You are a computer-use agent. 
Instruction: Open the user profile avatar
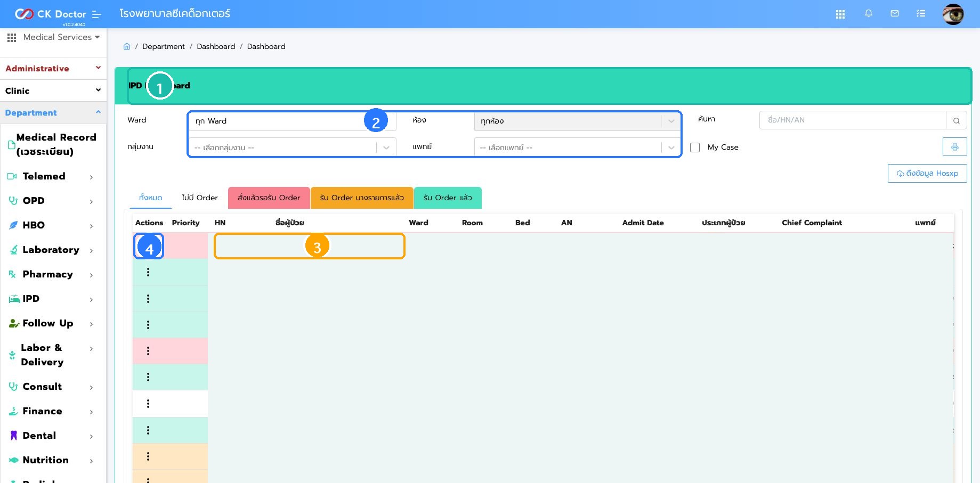click(953, 14)
